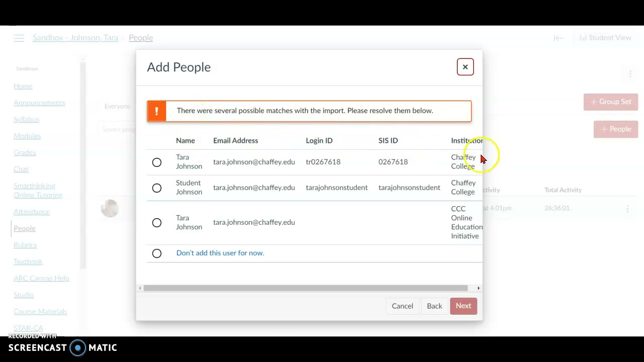Screen dimensions: 644x362
Task: Click tarajohnsonstudent in the Login ID column
Action: pyautogui.click(x=337, y=188)
